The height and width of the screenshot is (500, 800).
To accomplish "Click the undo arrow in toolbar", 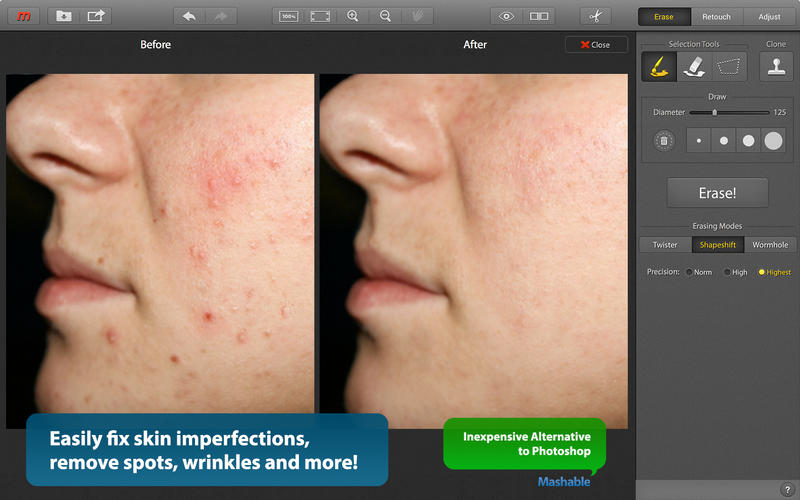I will click(x=190, y=16).
